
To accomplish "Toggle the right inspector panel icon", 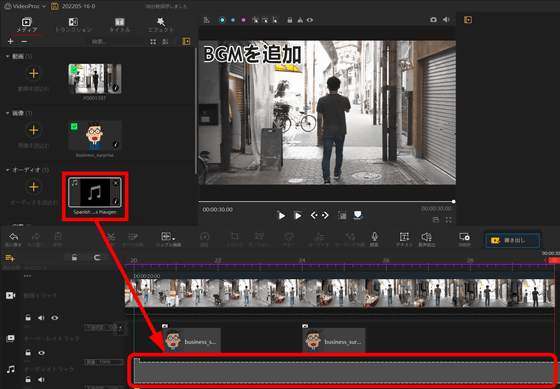I will click(x=468, y=20).
